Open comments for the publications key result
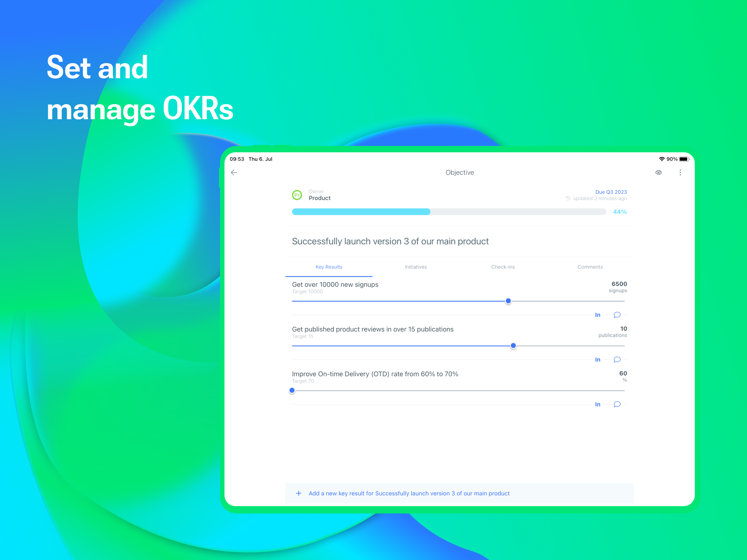Screen dimensions: 747x560 tap(617, 359)
